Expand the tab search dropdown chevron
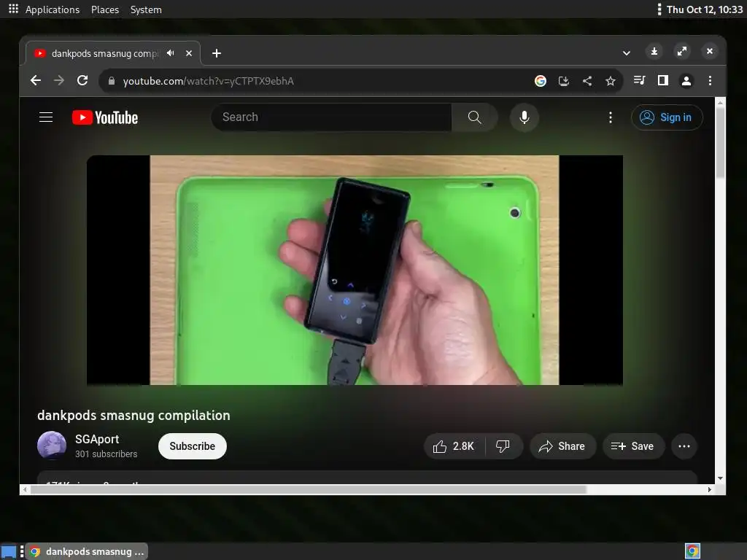This screenshot has height=560, width=747. tap(627, 52)
